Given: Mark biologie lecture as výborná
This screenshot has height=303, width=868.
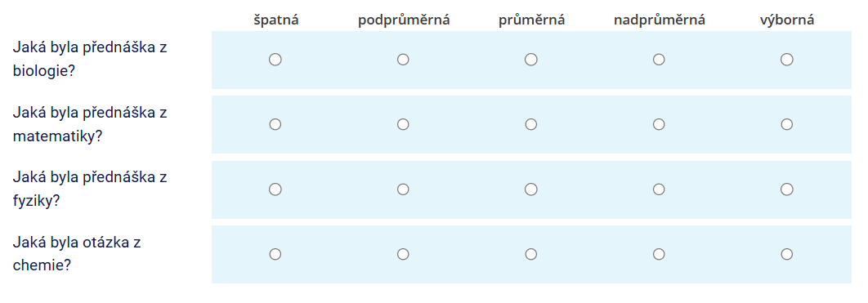Looking at the screenshot, I should pos(786,59).
